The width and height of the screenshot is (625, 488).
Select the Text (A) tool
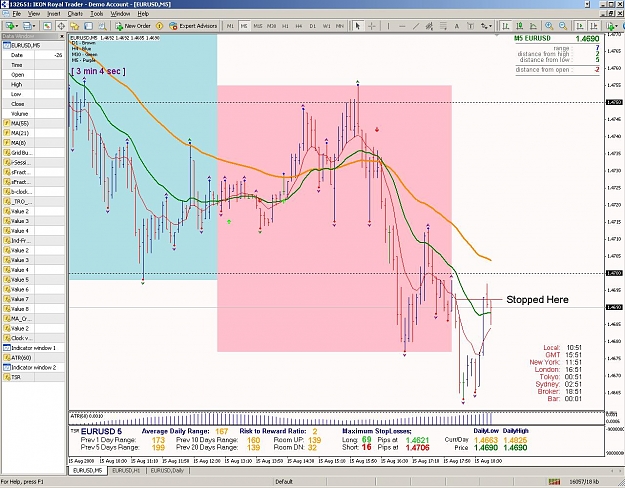(x=457, y=26)
